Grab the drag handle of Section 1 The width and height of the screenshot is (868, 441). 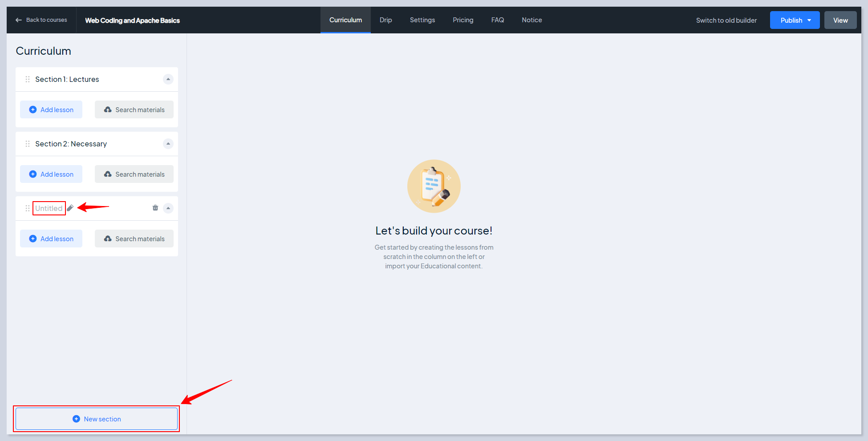[x=28, y=79]
